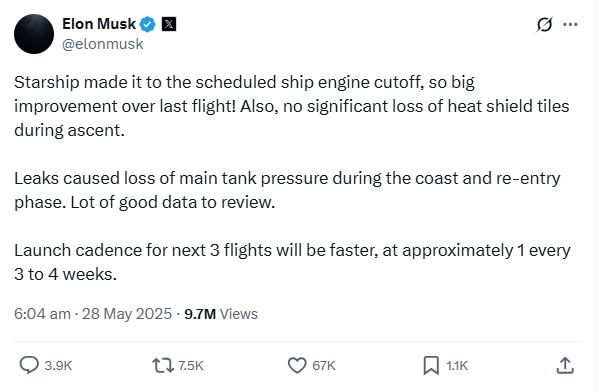Click the Grok explain-post icon

544,24
